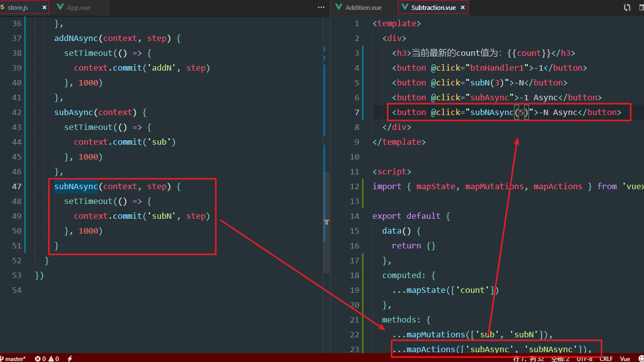Open the compare changes icon at top right

coord(627,7)
